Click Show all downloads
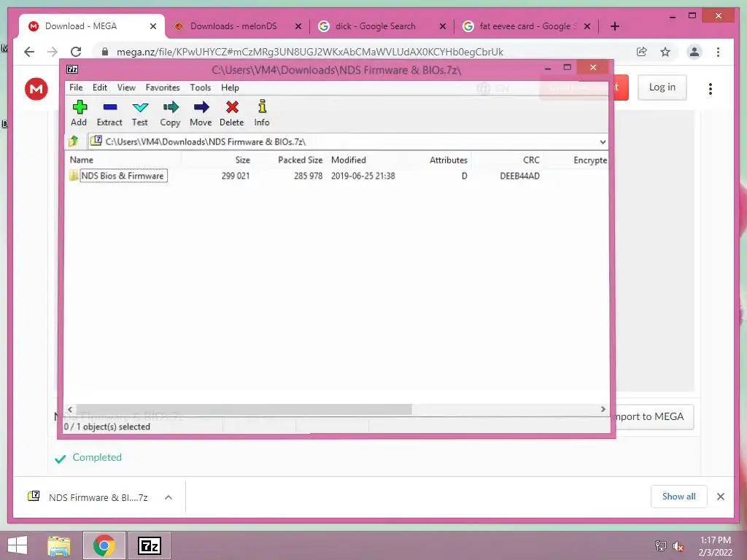Screen dimensions: 747x560 point(679,497)
